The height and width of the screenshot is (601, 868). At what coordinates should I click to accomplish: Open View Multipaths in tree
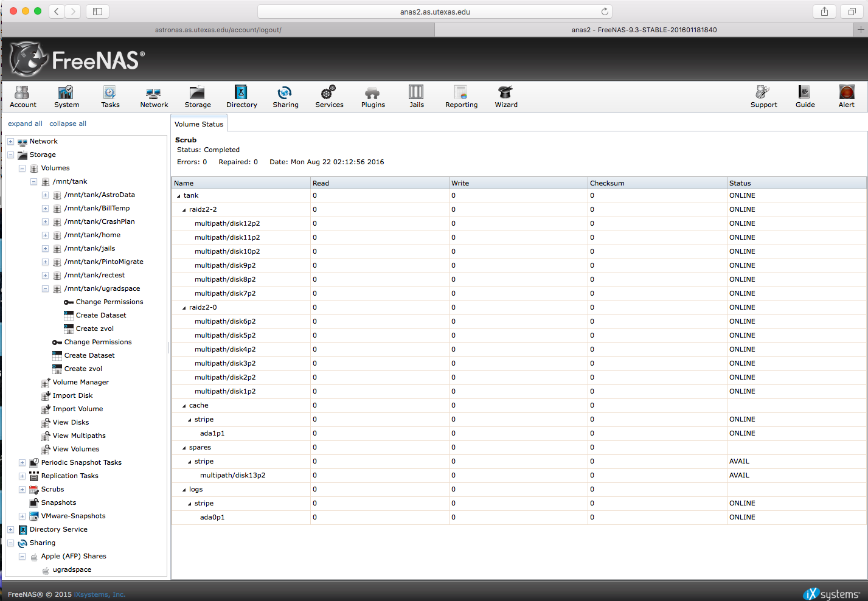(79, 436)
